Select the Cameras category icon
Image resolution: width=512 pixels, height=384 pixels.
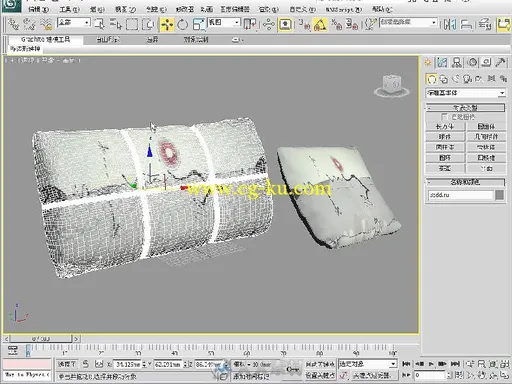click(467, 79)
